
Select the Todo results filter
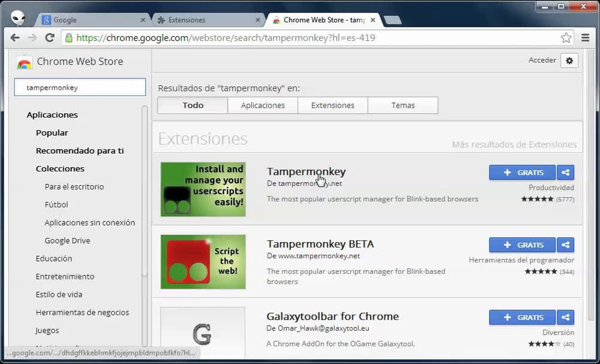[193, 105]
